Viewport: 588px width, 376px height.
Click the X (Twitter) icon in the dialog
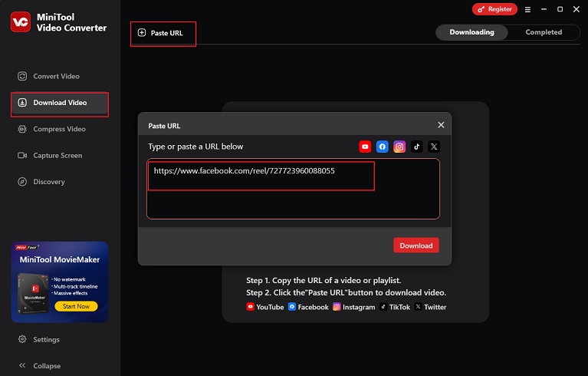[434, 147]
